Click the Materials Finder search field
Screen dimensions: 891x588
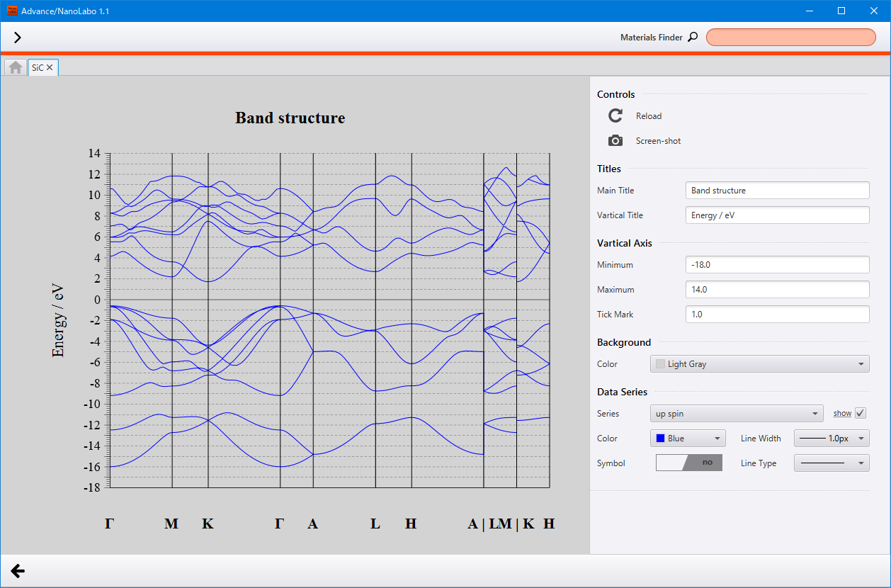791,37
